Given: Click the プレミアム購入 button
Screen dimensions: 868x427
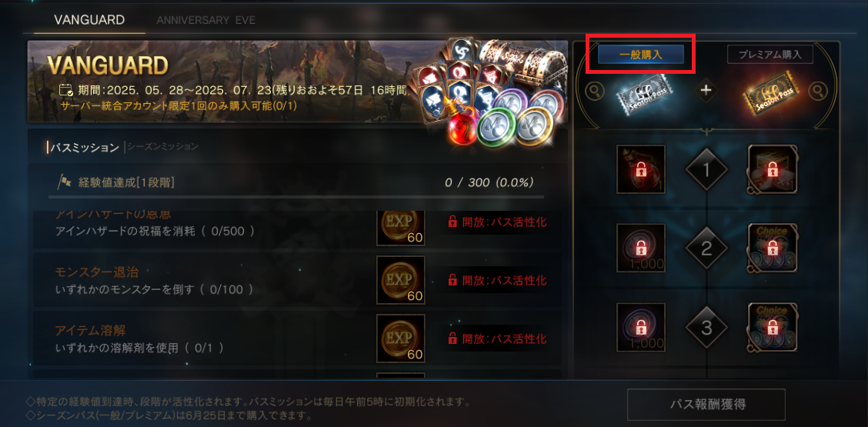Looking at the screenshot, I should tap(770, 55).
